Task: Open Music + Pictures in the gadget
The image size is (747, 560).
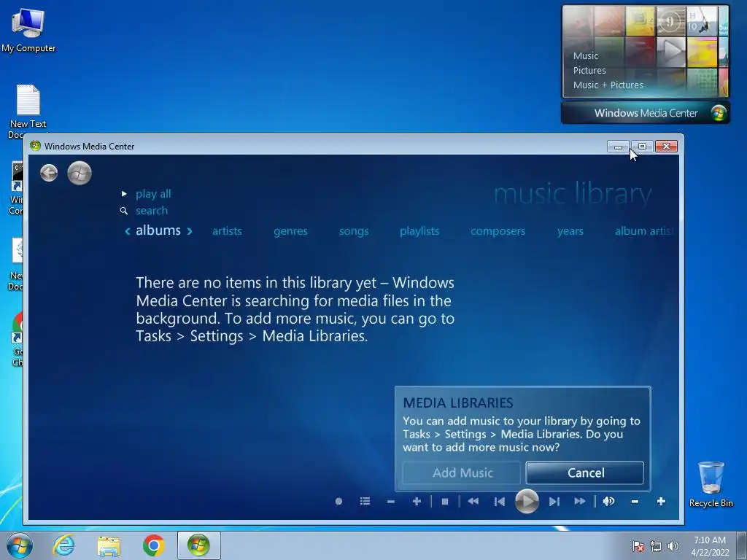Action: [608, 85]
